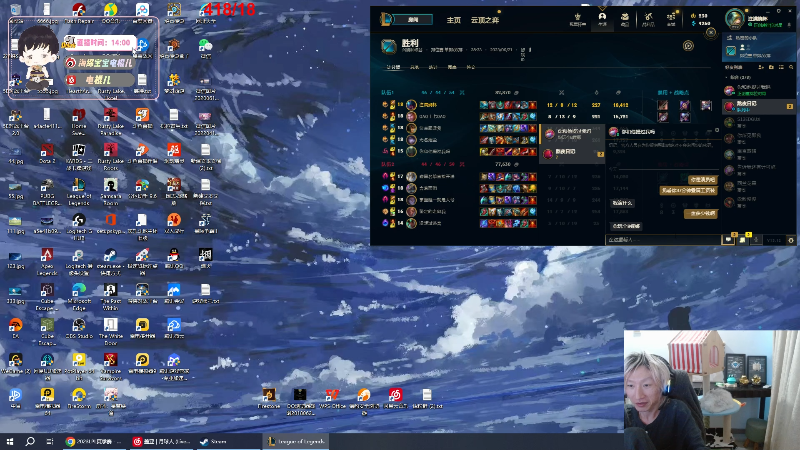Click the summoner profile avatar at top right
800x450 pixels.
click(735, 18)
